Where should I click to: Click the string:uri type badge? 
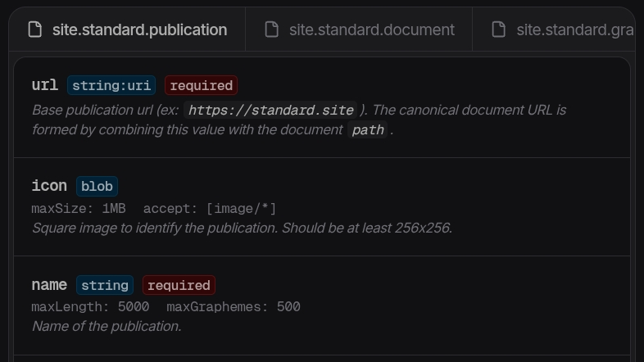[x=111, y=85]
